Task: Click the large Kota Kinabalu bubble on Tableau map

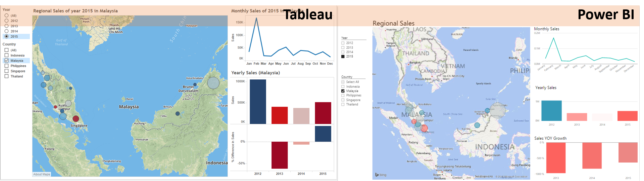Action: [213, 83]
